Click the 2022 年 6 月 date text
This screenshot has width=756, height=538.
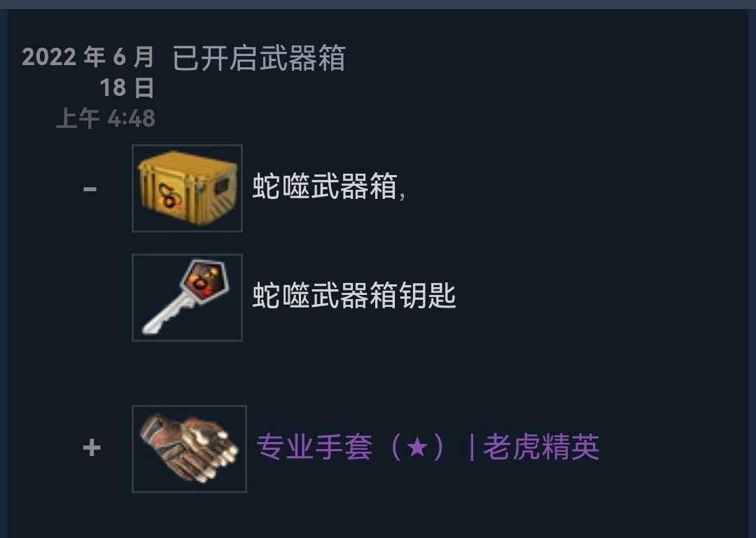tap(87, 57)
